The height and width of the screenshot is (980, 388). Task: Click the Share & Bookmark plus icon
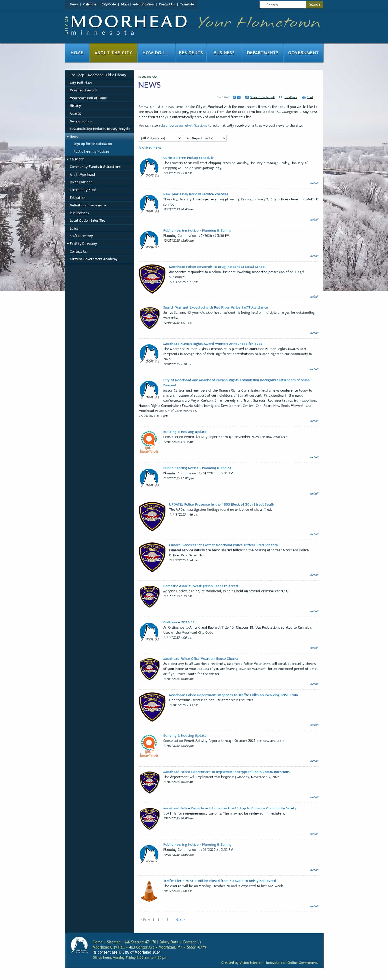coord(247,97)
